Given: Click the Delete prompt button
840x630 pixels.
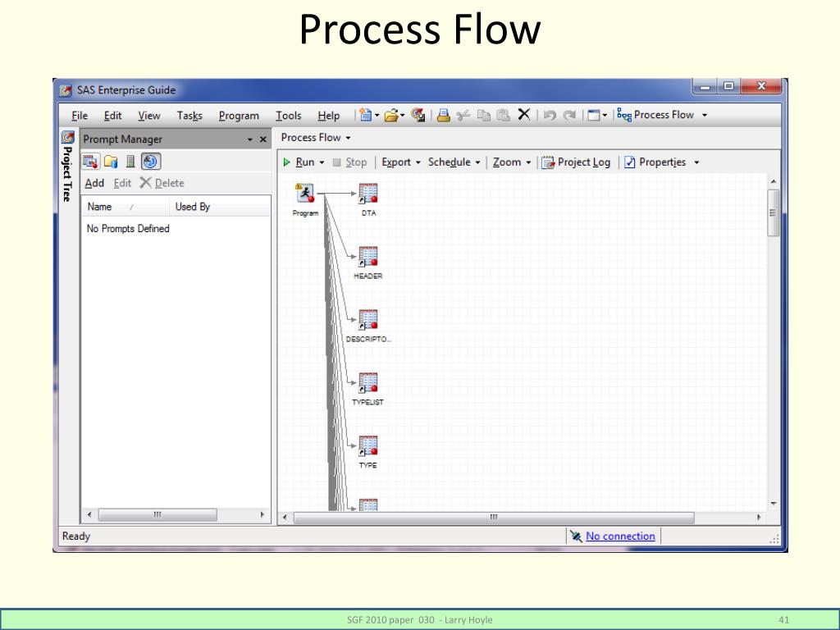Looking at the screenshot, I should [162, 183].
